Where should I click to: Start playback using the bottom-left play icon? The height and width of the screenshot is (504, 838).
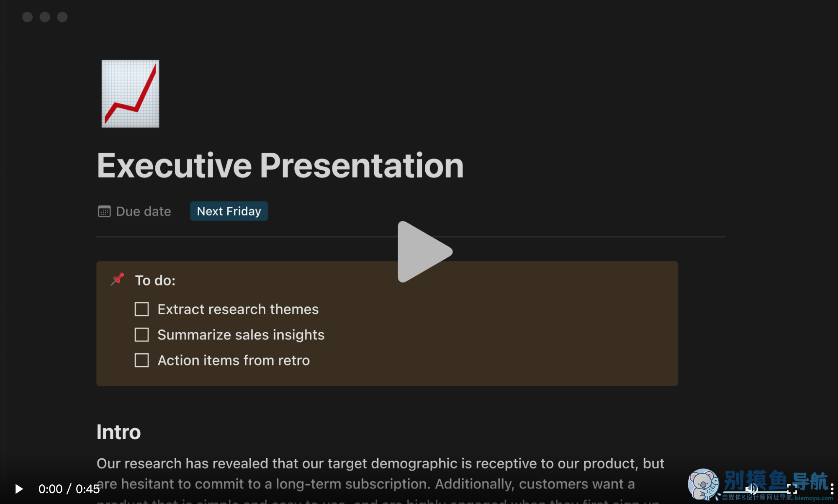(19, 489)
